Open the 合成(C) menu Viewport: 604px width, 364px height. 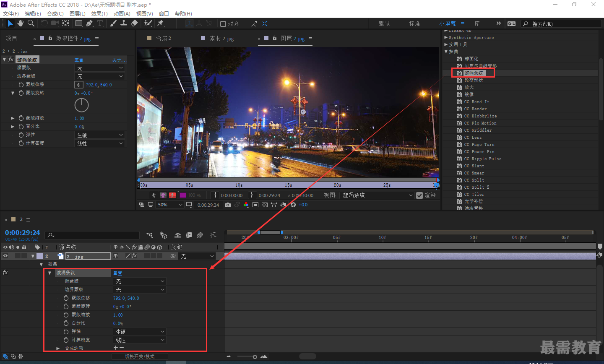(55, 13)
